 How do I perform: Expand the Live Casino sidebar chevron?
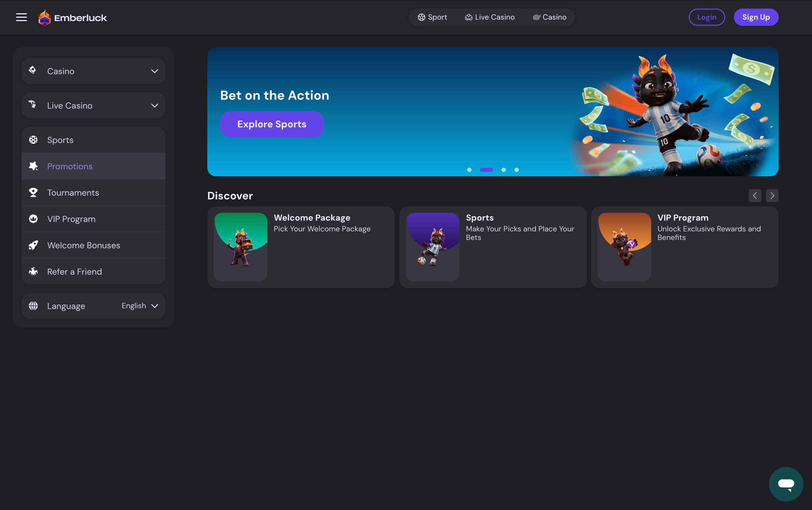pos(154,106)
